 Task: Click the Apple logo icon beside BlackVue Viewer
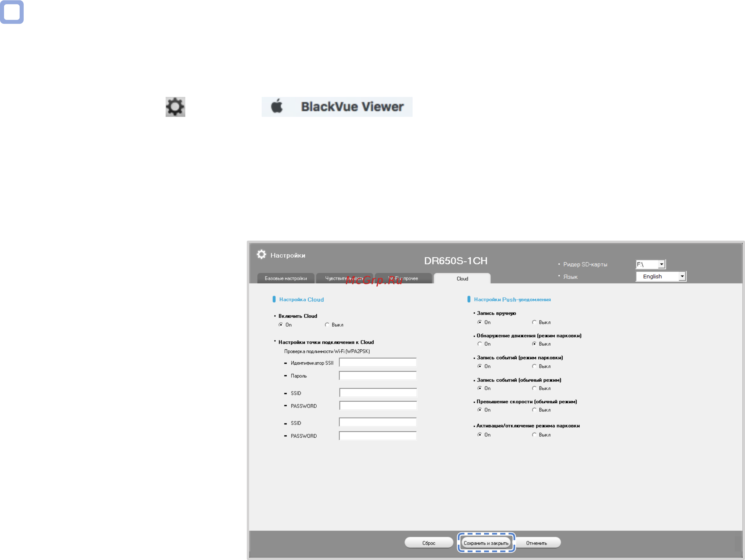coord(277,106)
